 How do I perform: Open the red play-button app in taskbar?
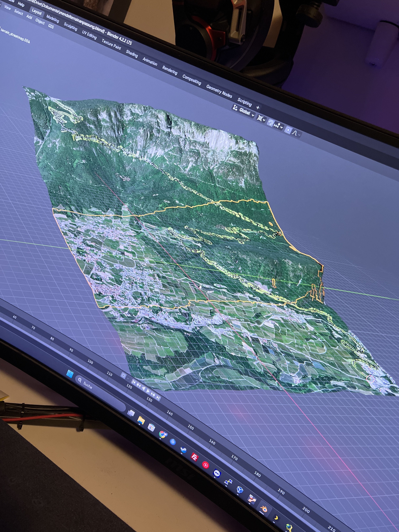pyautogui.click(x=205, y=465)
